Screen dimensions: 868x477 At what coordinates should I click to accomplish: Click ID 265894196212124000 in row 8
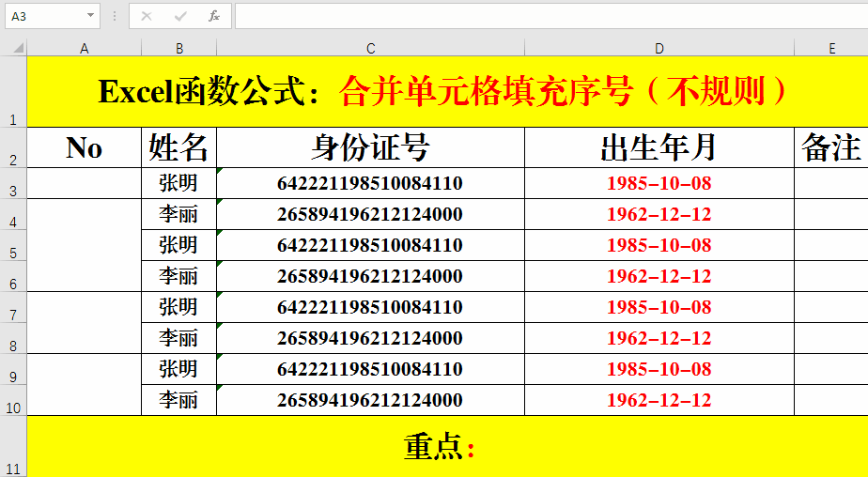coord(370,338)
